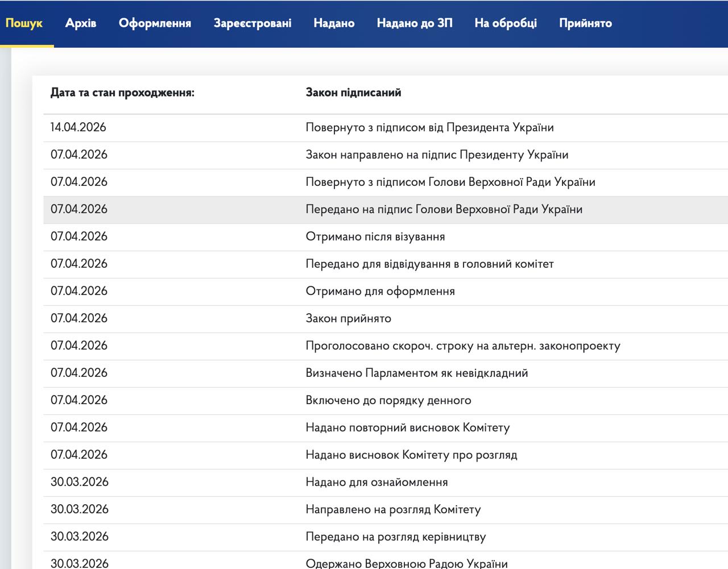Switch to the Архів tab
The width and height of the screenshot is (728, 569).
point(80,23)
